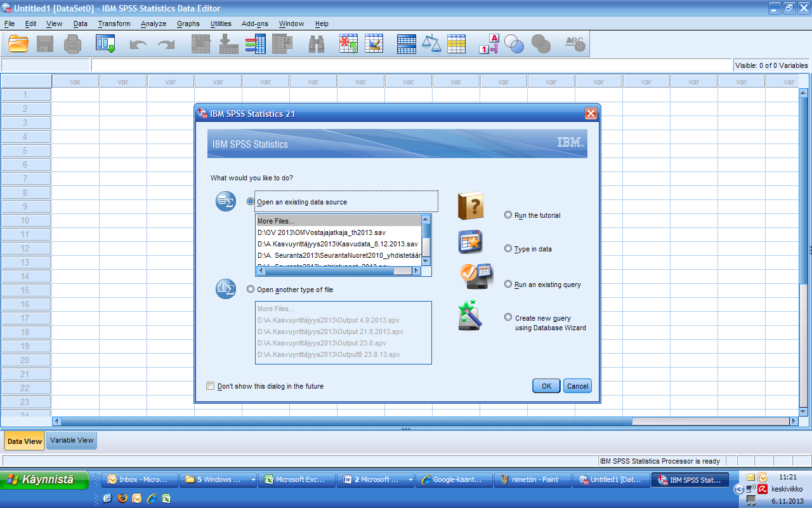Viewport: 812px width, 508px height.
Task: Expand the Microsoft Word taskbar group dropdown
Action: [x=410, y=480]
